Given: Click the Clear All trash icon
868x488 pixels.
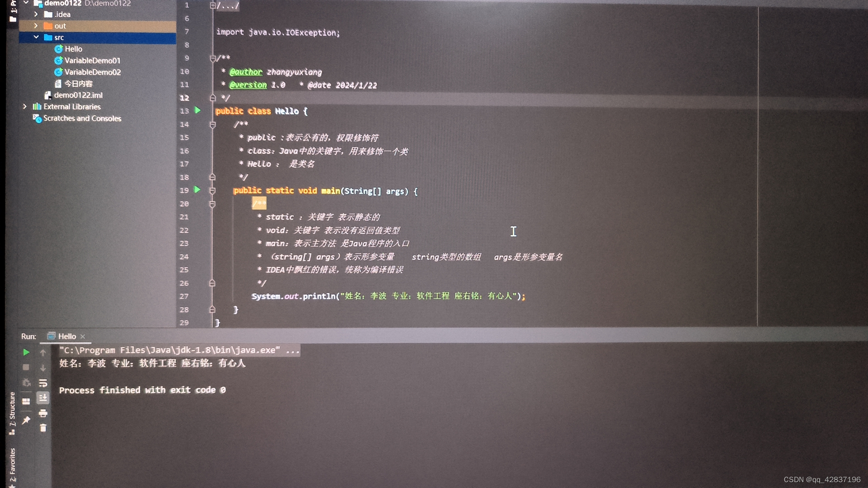Looking at the screenshot, I should (x=43, y=428).
